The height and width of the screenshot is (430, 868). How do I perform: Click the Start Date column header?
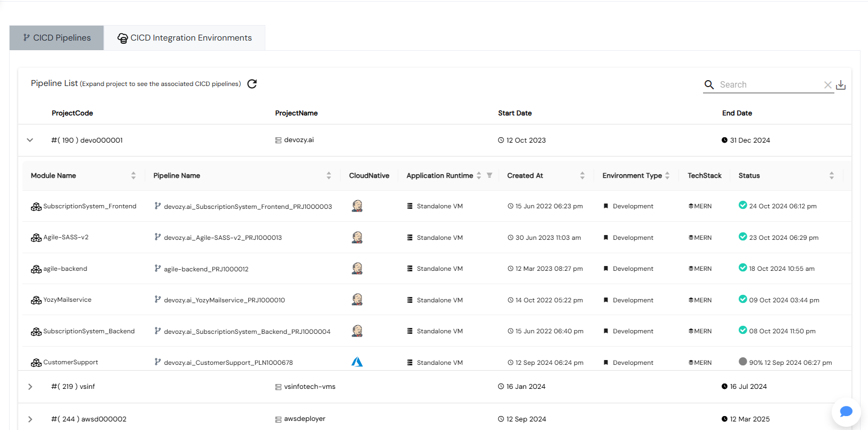coord(515,113)
